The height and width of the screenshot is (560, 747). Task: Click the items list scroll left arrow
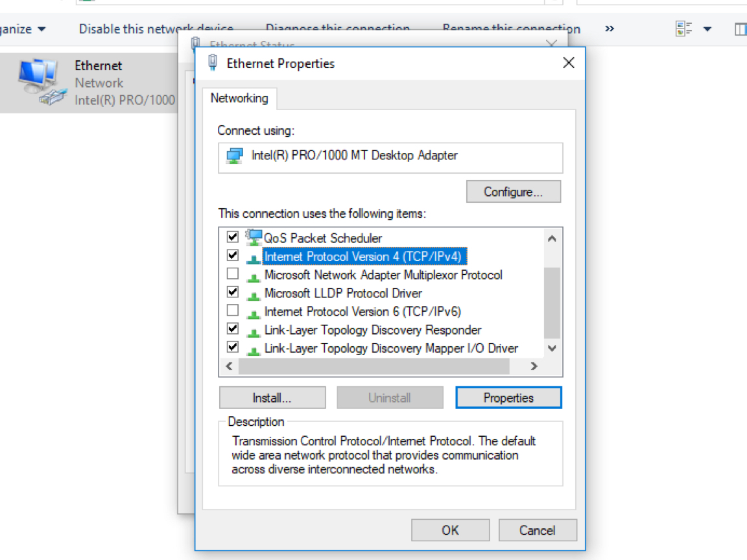click(x=229, y=366)
